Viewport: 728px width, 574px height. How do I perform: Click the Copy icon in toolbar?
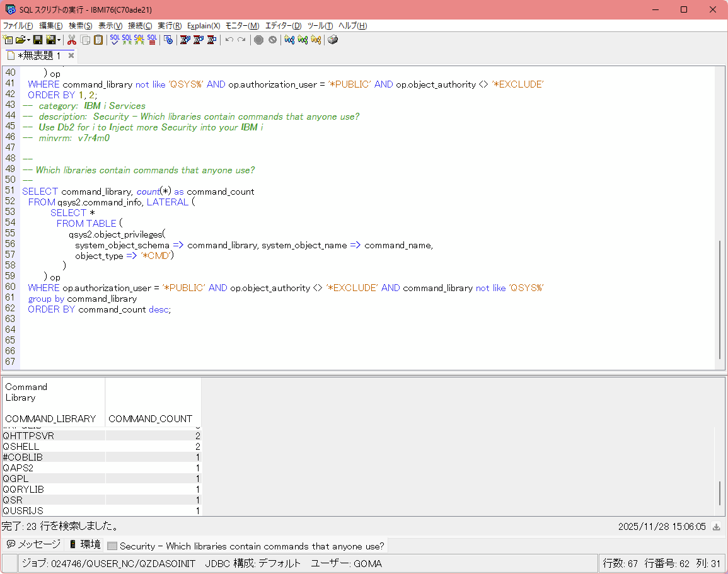coord(86,40)
